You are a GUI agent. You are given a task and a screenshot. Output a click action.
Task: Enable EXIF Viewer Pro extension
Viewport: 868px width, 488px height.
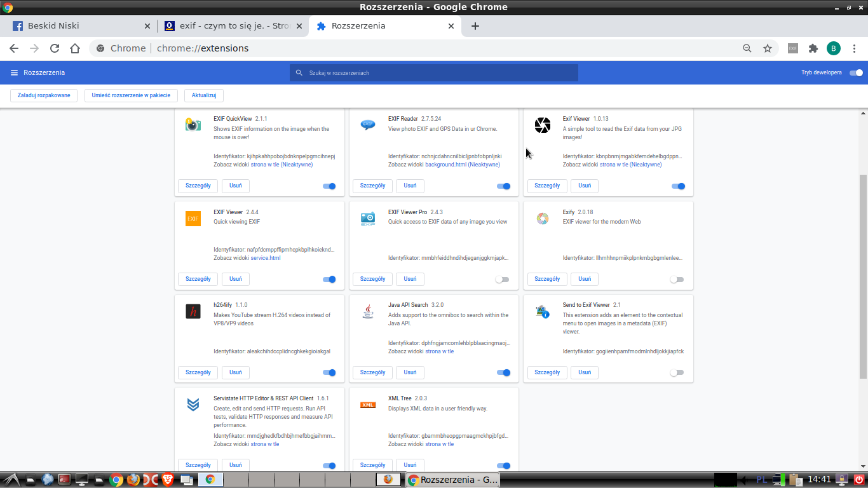coord(503,280)
